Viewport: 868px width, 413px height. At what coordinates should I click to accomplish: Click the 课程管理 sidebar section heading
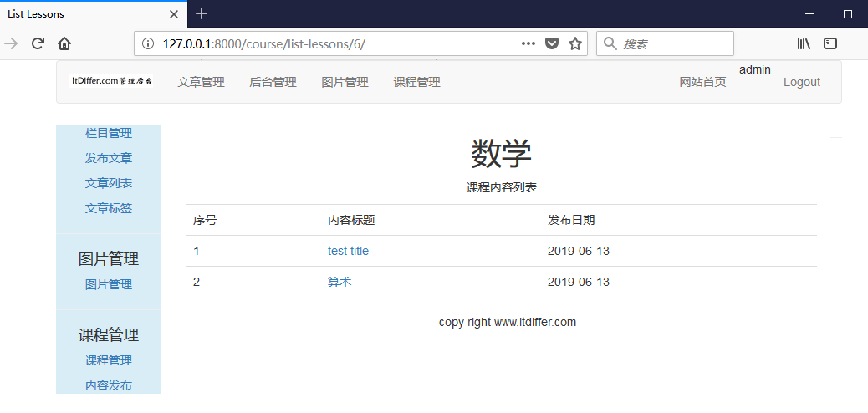click(109, 335)
